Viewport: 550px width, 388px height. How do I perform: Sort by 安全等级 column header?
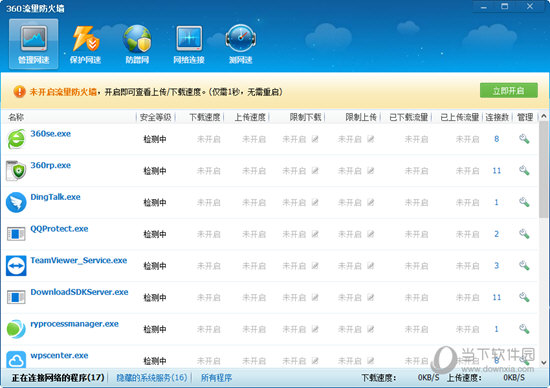tap(155, 117)
